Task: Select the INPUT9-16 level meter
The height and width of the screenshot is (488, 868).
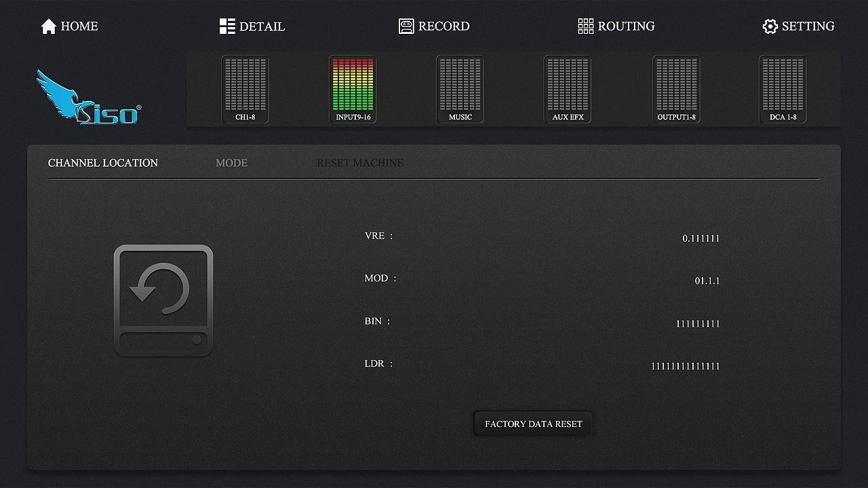Action: point(353,89)
